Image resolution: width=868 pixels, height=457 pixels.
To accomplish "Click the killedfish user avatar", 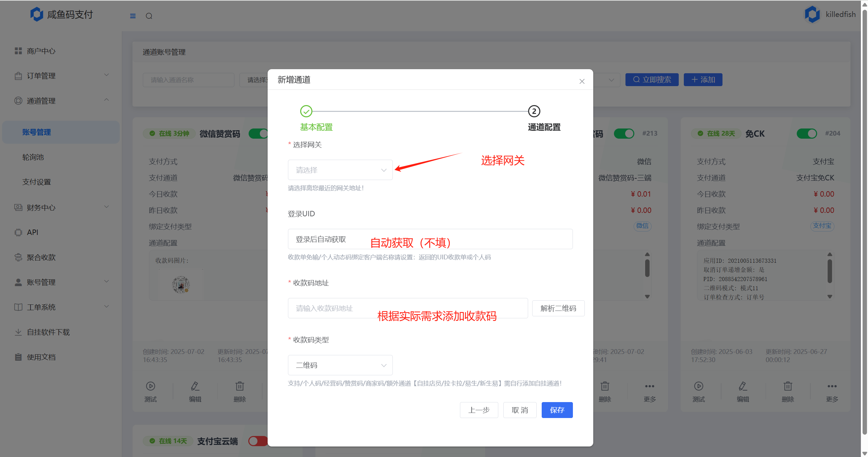I will pos(812,14).
